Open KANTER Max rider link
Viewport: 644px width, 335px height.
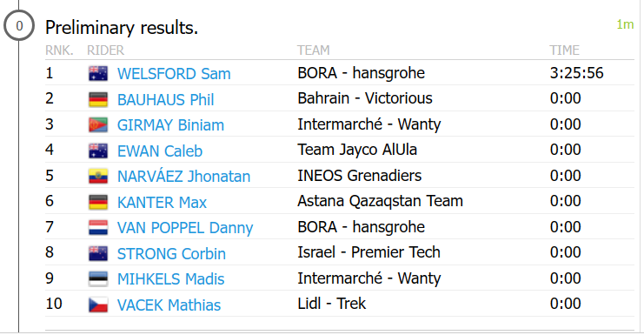point(162,203)
